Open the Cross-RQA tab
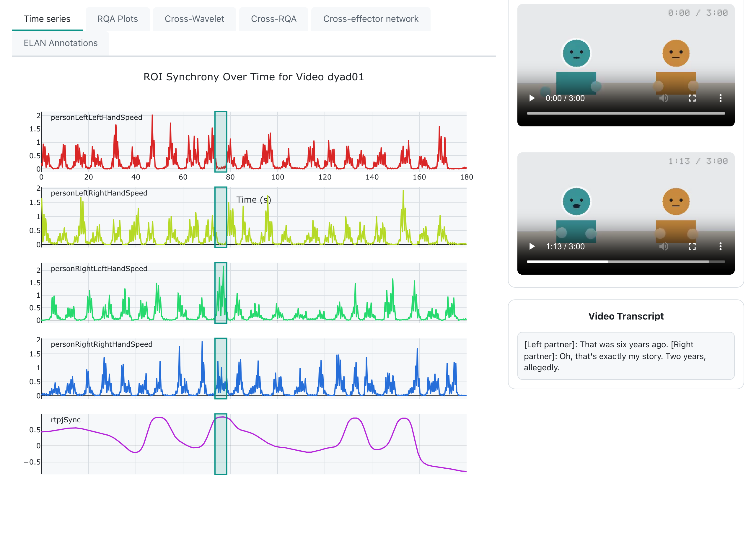The height and width of the screenshot is (541, 756). (x=274, y=19)
